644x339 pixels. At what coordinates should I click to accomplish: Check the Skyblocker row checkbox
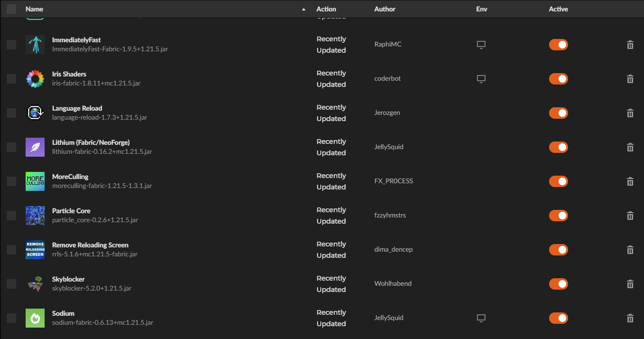[11, 284]
